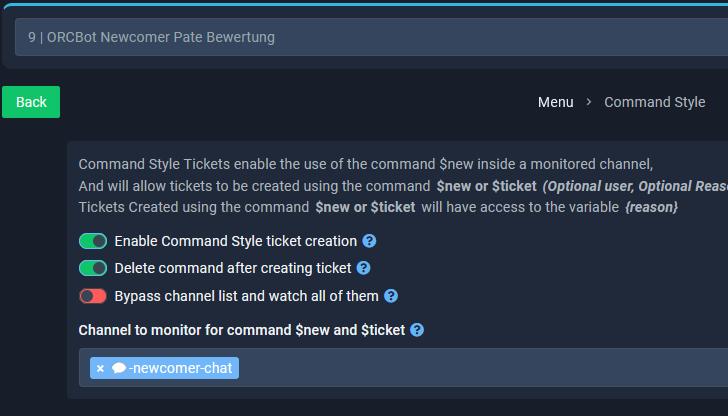Turn off Delete command after creating ticket
This screenshot has width=728, height=416.
click(93, 268)
